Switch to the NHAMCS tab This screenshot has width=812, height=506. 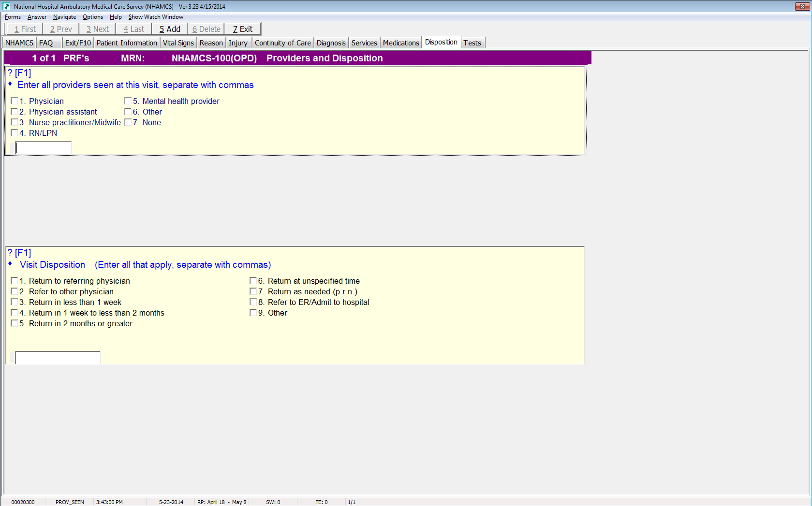19,43
